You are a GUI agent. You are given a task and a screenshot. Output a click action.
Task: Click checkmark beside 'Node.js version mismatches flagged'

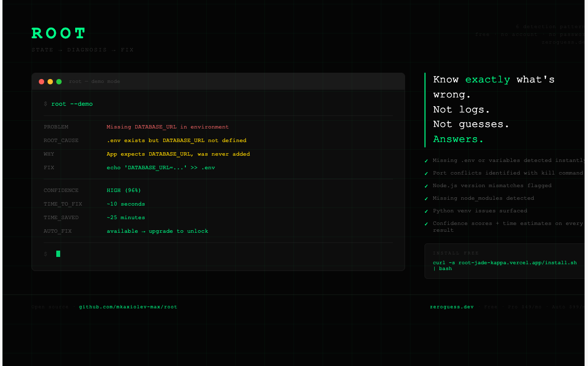[x=426, y=186]
